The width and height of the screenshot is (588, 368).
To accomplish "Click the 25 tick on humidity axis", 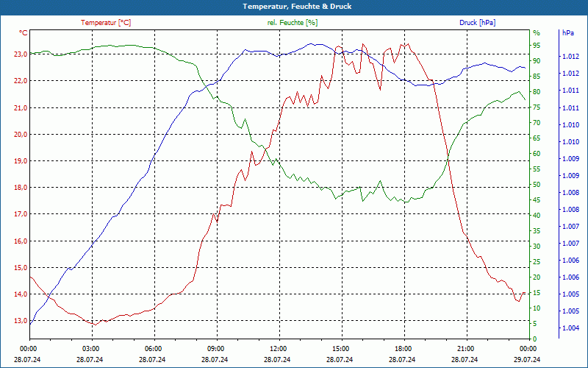I will (x=537, y=262).
